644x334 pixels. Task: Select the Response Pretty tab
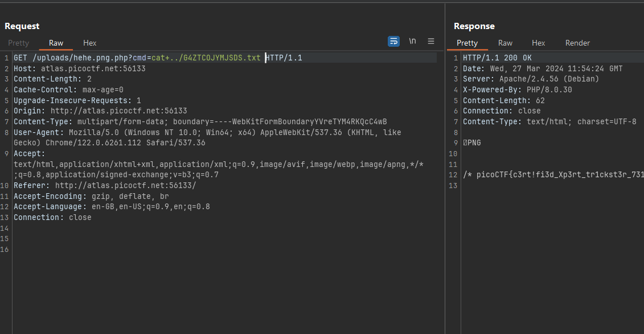click(467, 43)
